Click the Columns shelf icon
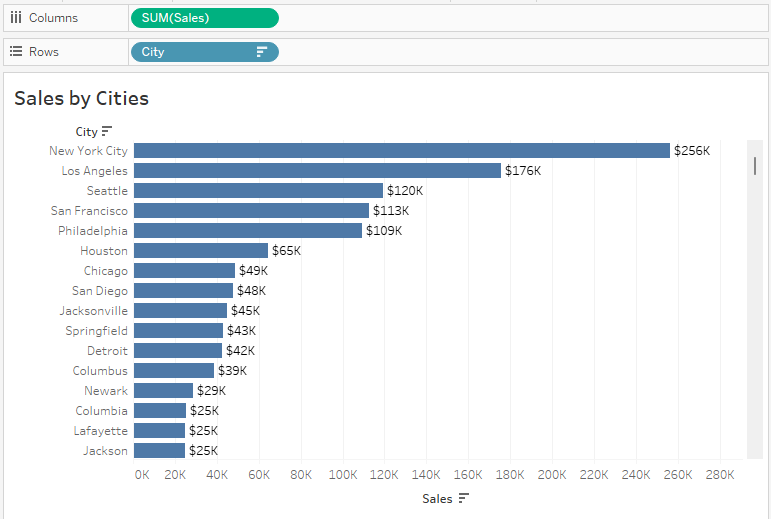 pyautogui.click(x=16, y=18)
